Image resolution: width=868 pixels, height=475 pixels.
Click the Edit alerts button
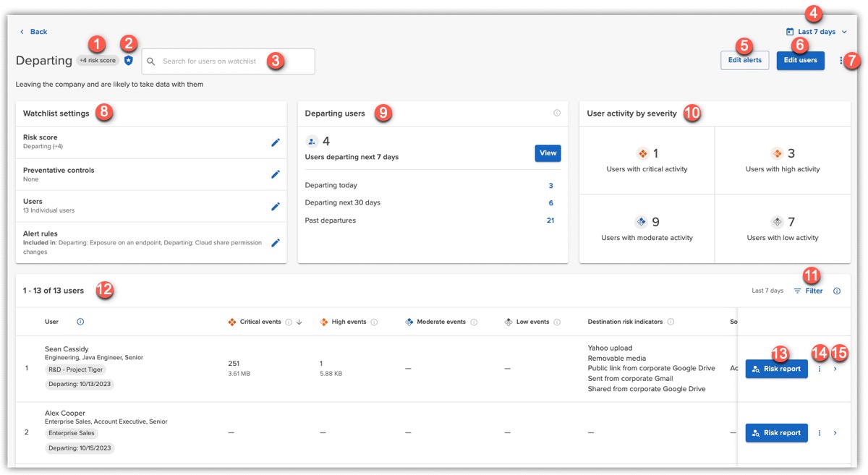tap(744, 60)
